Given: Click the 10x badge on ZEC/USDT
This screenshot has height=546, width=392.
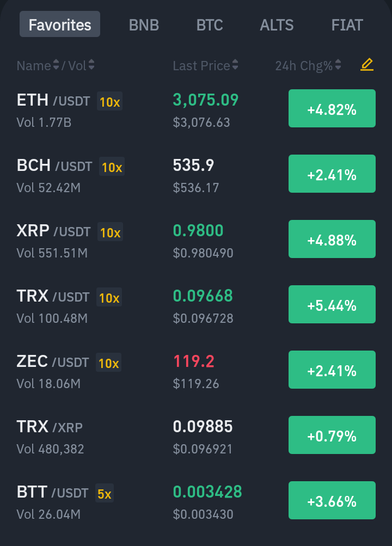Looking at the screenshot, I should pos(109,363).
